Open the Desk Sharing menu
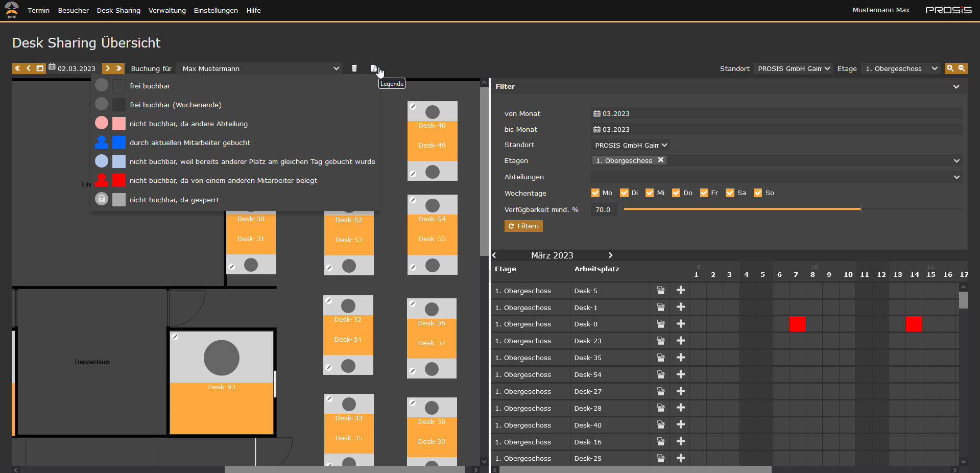Image resolution: width=980 pixels, height=473 pixels. tap(118, 10)
